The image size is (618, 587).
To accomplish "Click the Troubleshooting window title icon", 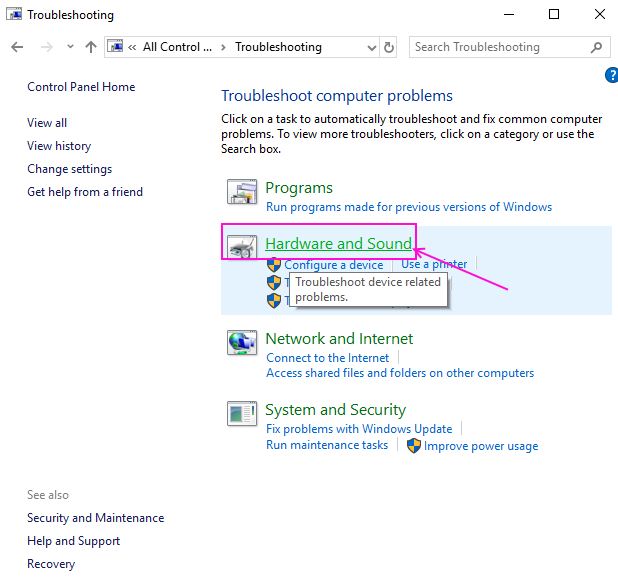I will [14, 15].
